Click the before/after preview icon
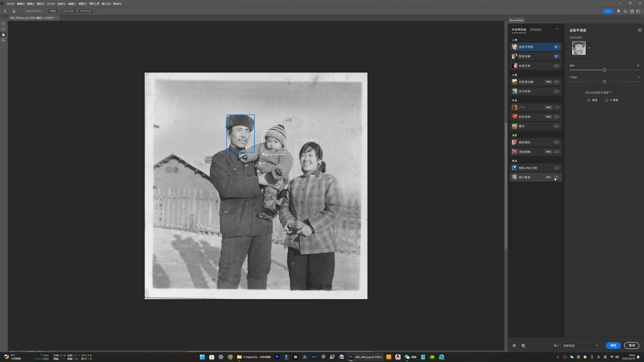 [514, 346]
